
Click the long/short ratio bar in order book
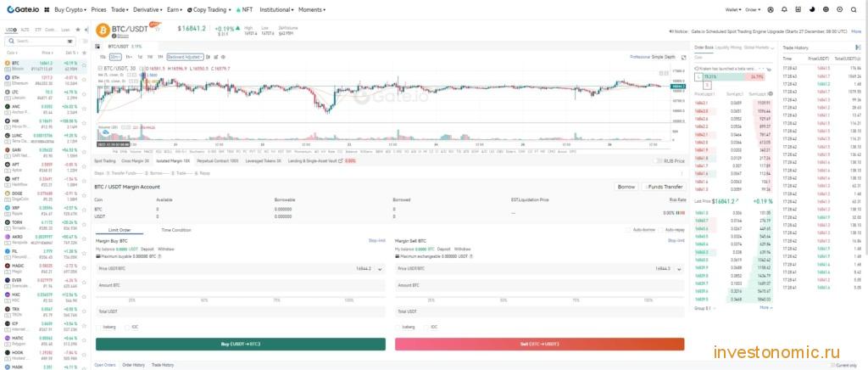coord(730,76)
